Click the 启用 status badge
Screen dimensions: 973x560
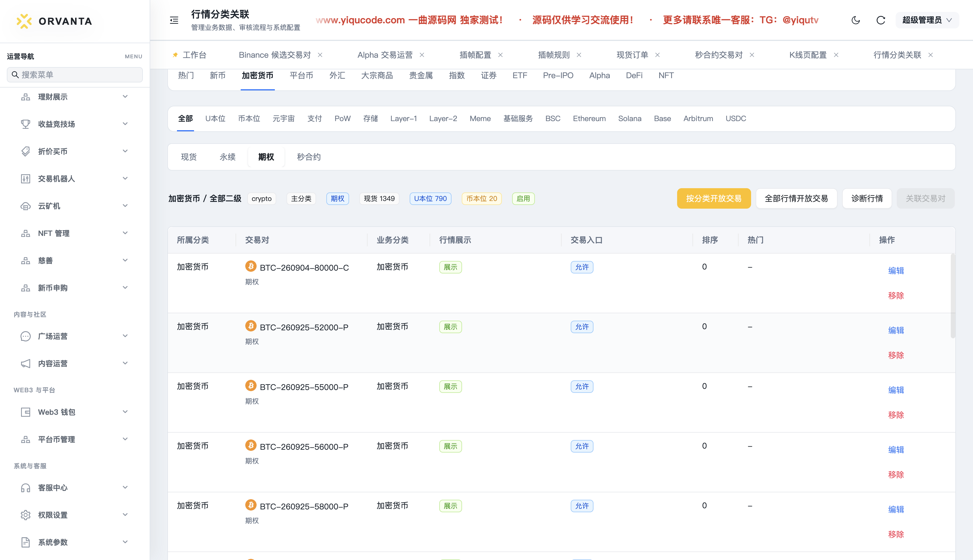[523, 199]
